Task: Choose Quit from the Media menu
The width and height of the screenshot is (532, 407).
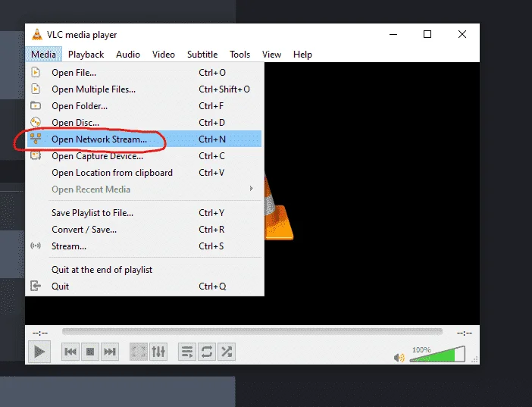Action: [x=144, y=286]
